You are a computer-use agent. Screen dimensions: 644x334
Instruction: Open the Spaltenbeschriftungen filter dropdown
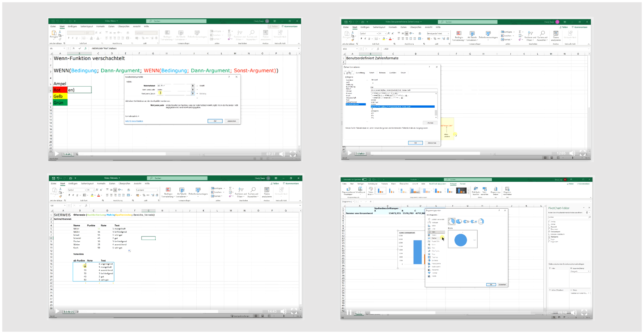pyautogui.click(x=400, y=208)
